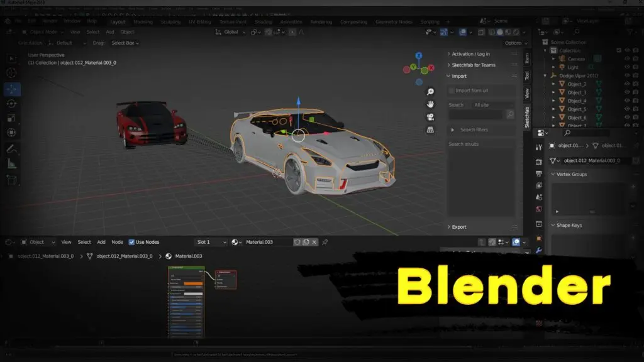Screen dimensions: 644x362
Task: Pick the Measure ruler tool
Action: coord(11,164)
